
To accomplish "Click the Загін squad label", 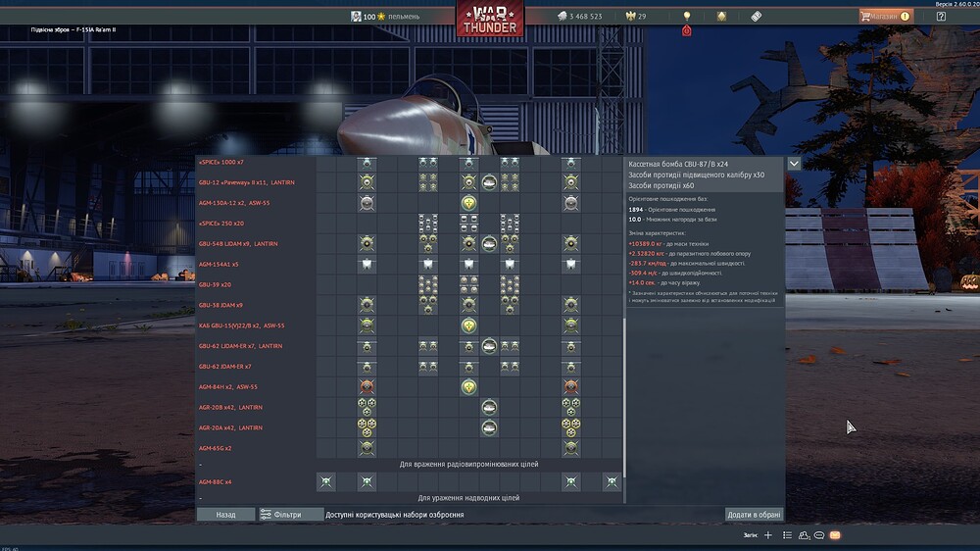I will (x=750, y=534).
